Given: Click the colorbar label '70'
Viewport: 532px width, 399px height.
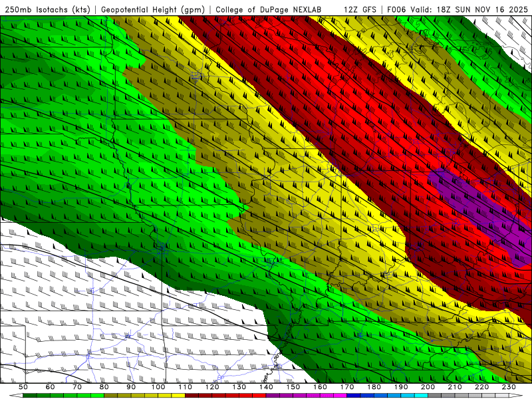Looking at the screenshot, I should 77,387.
